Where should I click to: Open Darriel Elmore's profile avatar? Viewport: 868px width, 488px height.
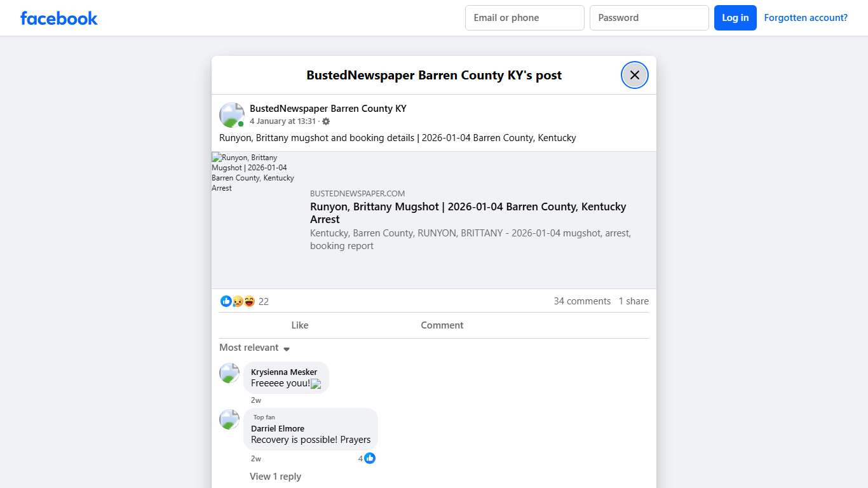(229, 419)
